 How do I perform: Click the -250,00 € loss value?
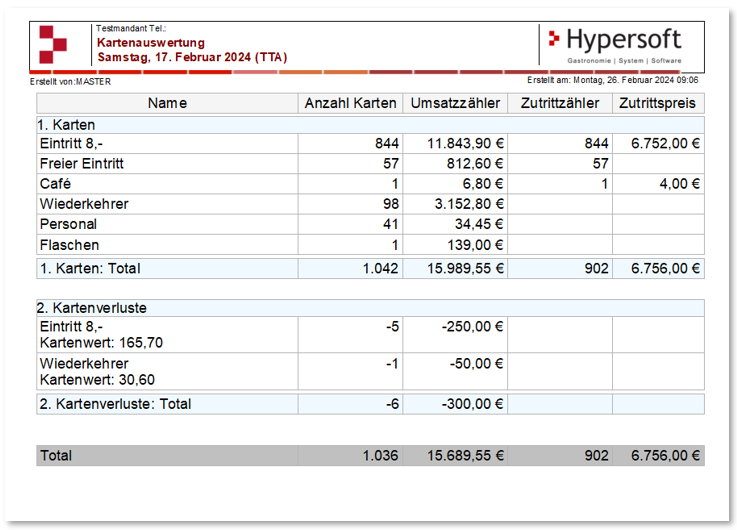point(472,327)
